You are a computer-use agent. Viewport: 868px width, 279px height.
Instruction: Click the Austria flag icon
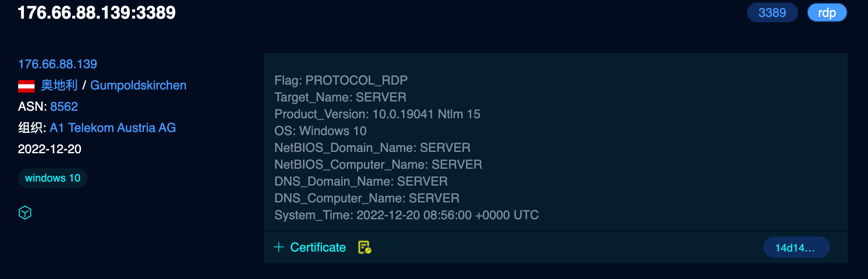click(x=26, y=86)
